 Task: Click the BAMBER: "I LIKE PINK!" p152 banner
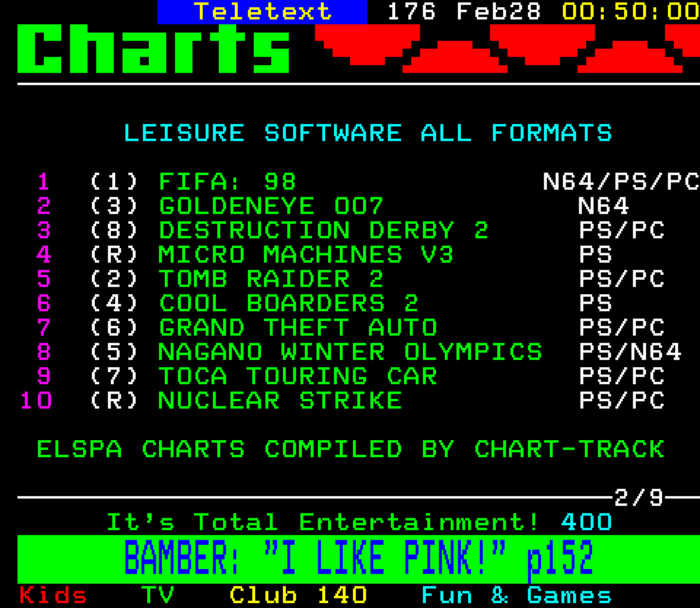tap(358, 559)
